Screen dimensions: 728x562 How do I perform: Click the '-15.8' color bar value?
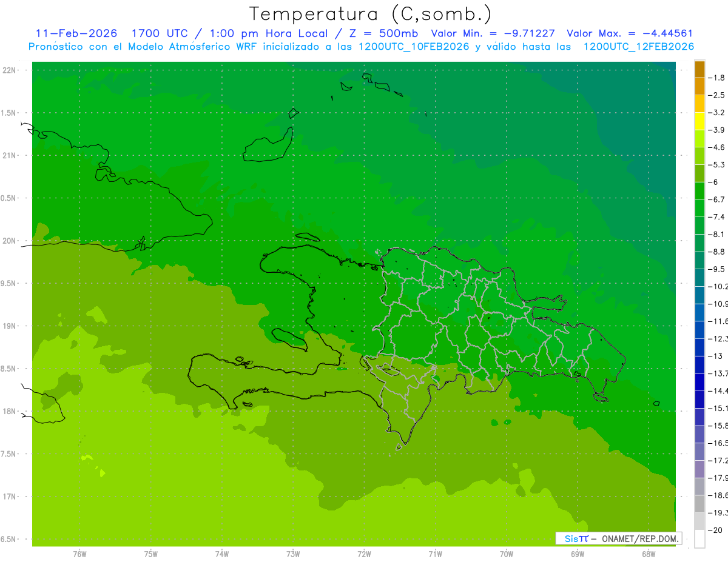[718, 426]
